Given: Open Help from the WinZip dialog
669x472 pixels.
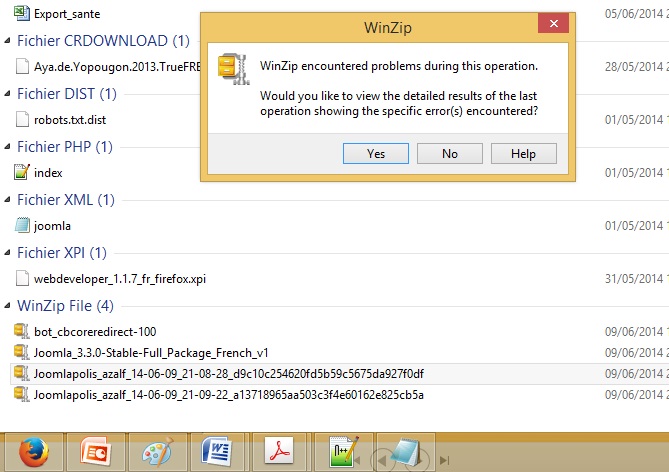Looking at the screenshot, I should (524, 153).
